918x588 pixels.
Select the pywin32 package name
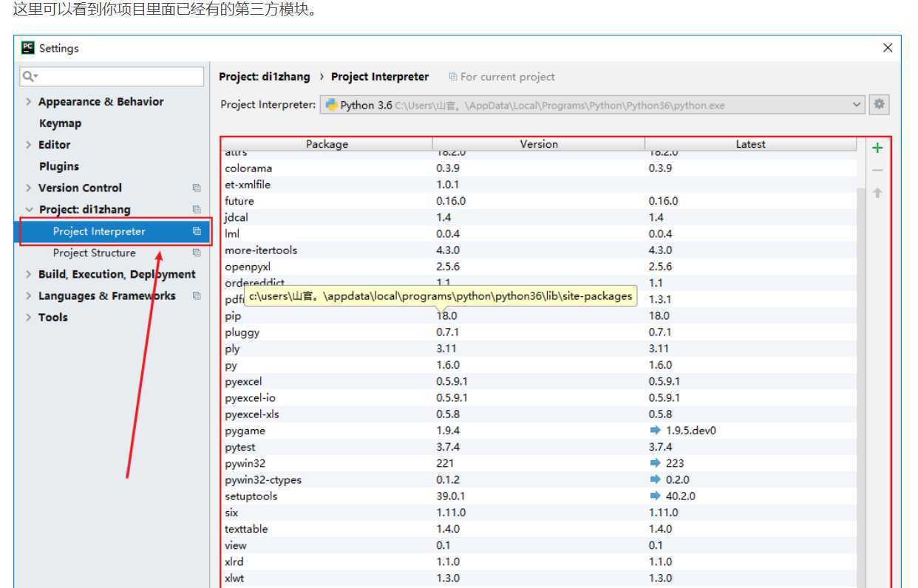tap(245, 463)
